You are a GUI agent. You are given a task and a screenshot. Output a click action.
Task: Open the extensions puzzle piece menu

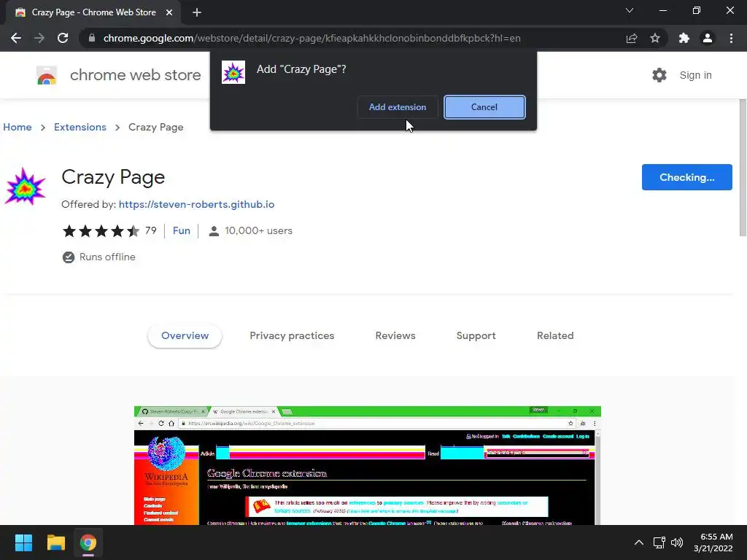[684, 38]
